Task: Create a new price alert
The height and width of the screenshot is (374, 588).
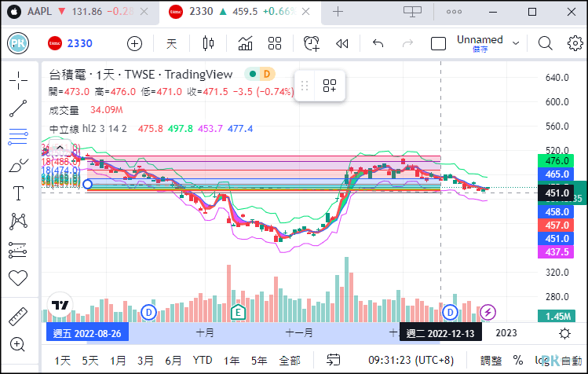Action: pyautogui.click(x=311, y=43)
